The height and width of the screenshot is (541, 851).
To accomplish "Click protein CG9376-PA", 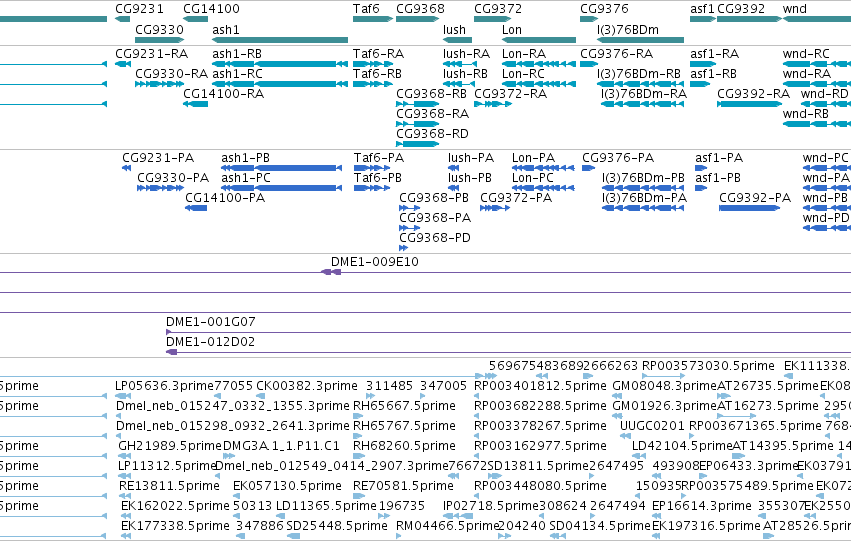I will click(x=618, y=158).
